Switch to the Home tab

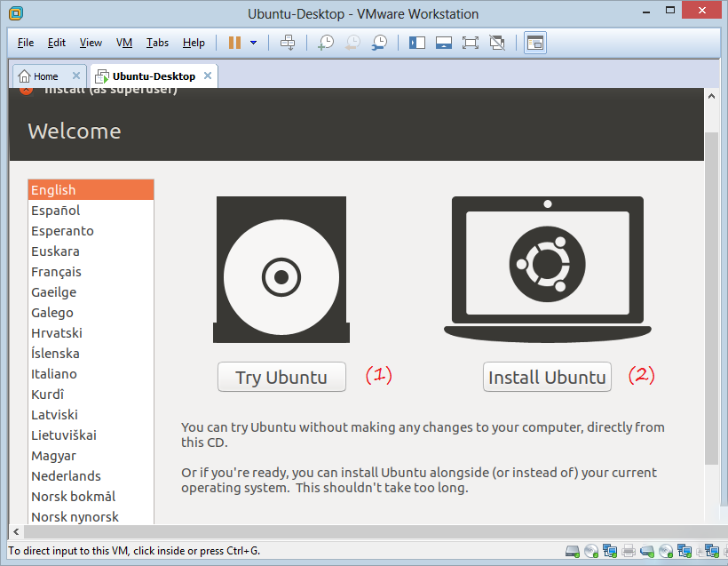point(46,76)
